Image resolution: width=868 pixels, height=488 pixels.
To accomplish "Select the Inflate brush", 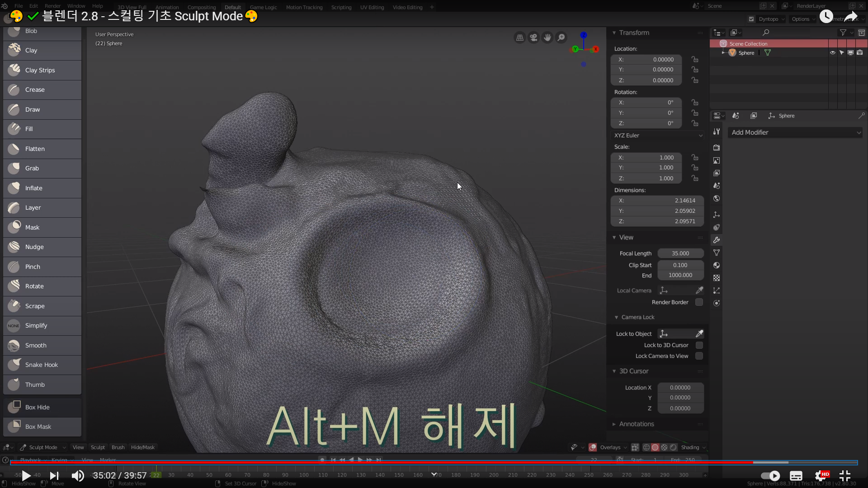I will (x=42, y=188).
